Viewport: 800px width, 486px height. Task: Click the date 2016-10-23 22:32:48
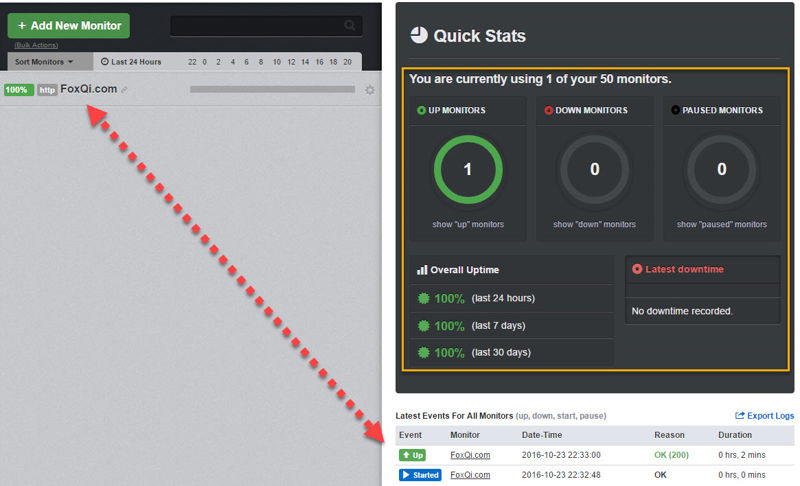click(561, 475)
